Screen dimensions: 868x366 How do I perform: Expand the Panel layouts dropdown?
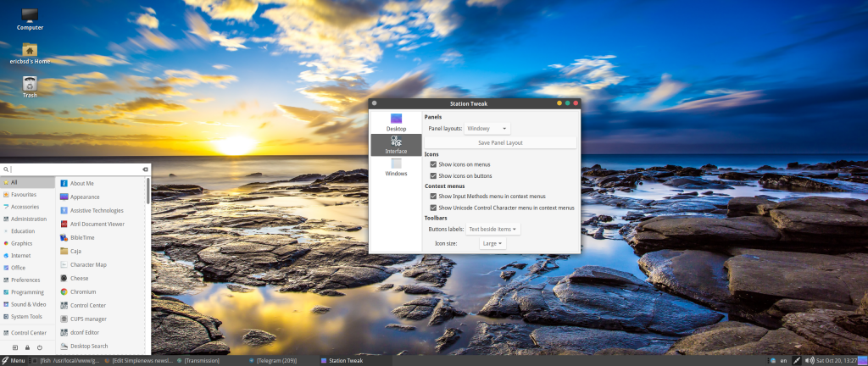coord(488,129)
